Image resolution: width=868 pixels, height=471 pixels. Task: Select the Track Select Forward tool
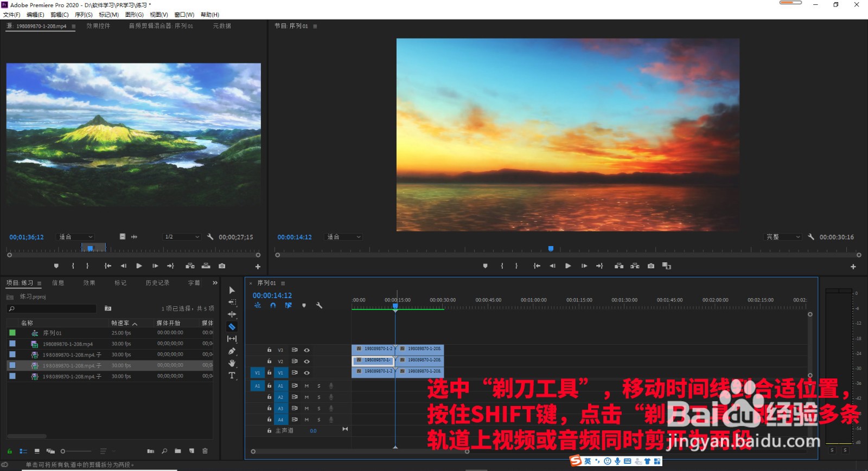point(232,302)
